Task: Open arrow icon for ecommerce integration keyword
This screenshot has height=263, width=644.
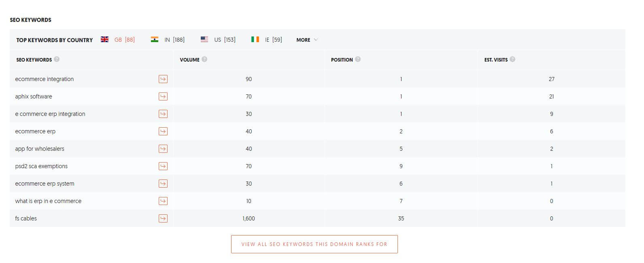Action: (x=163, y=79)
